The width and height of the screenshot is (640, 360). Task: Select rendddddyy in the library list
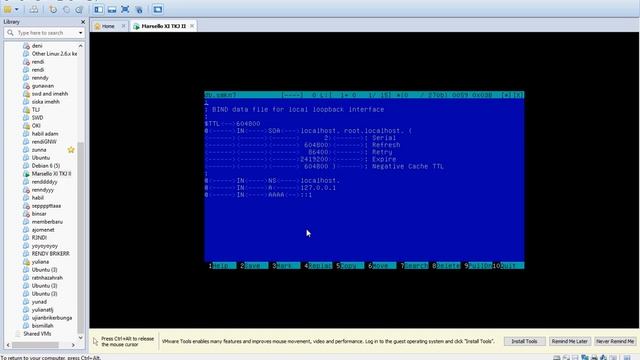pyautogui.click(x=44, y=182)
